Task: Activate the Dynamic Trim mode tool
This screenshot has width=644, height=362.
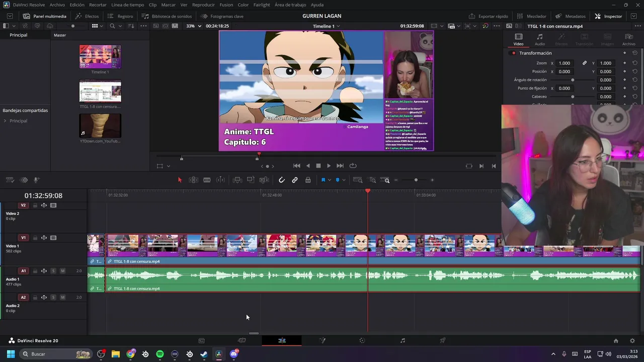Action: click(220, 180)
